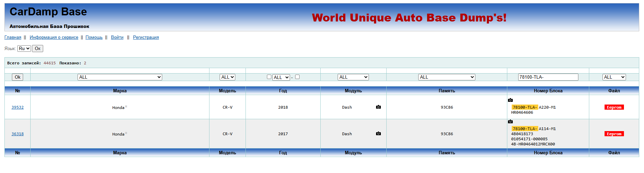Expand the Файл filter dropdown
The image size is (644, 173).
pos(614,77)
